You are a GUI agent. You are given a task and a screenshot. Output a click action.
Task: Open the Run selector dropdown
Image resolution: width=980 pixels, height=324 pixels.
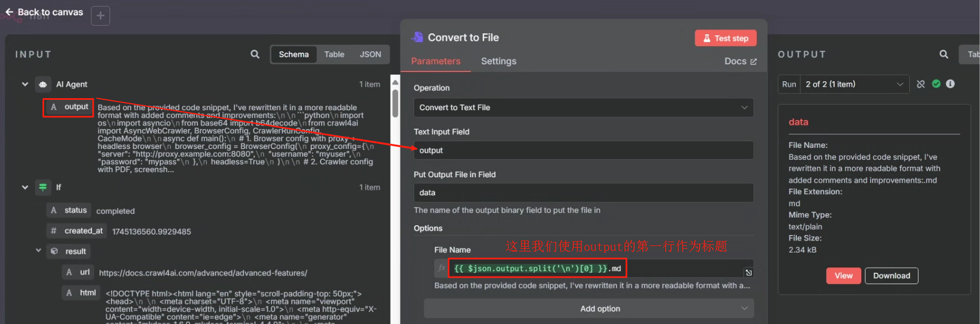click(x=854, y=84)
